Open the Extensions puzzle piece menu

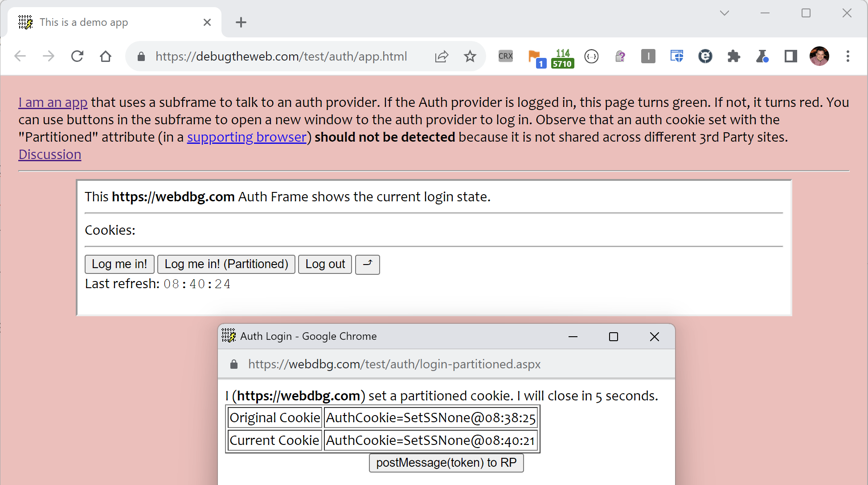pos(733,56)
